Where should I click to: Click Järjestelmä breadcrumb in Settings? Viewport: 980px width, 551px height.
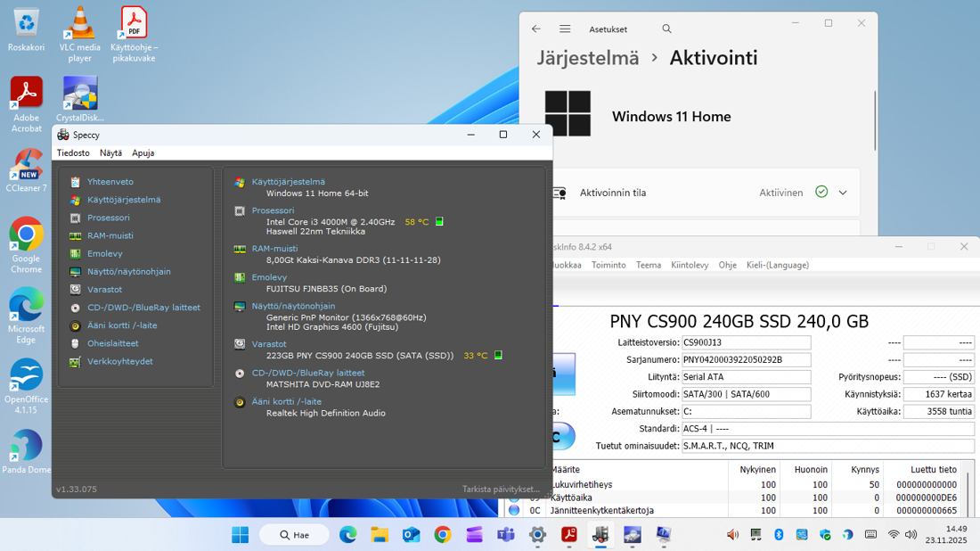tap(587, 58)
